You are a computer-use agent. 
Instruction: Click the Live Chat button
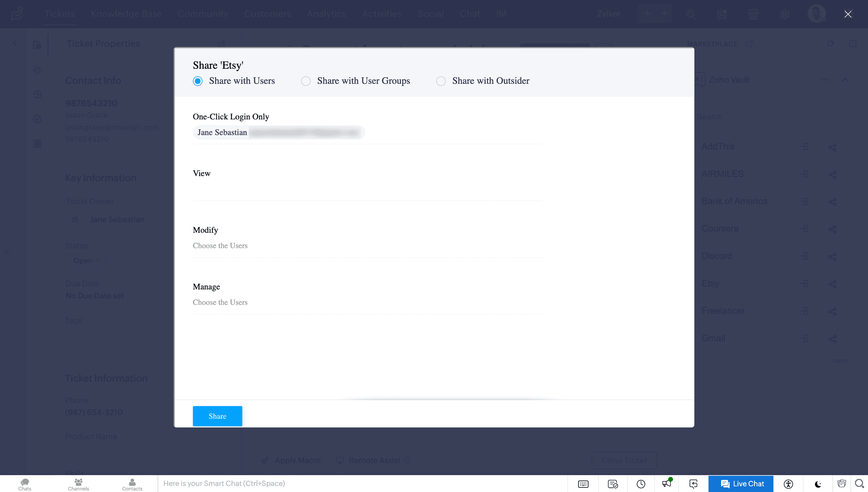click(x=741, y=484)
